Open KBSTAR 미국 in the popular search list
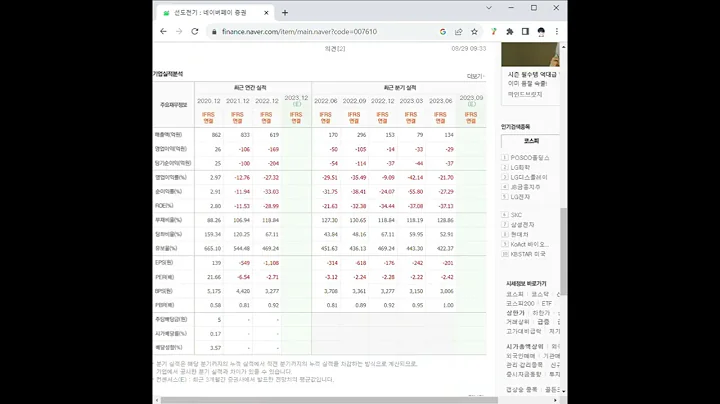720x404 pixels. click(528, 254)
